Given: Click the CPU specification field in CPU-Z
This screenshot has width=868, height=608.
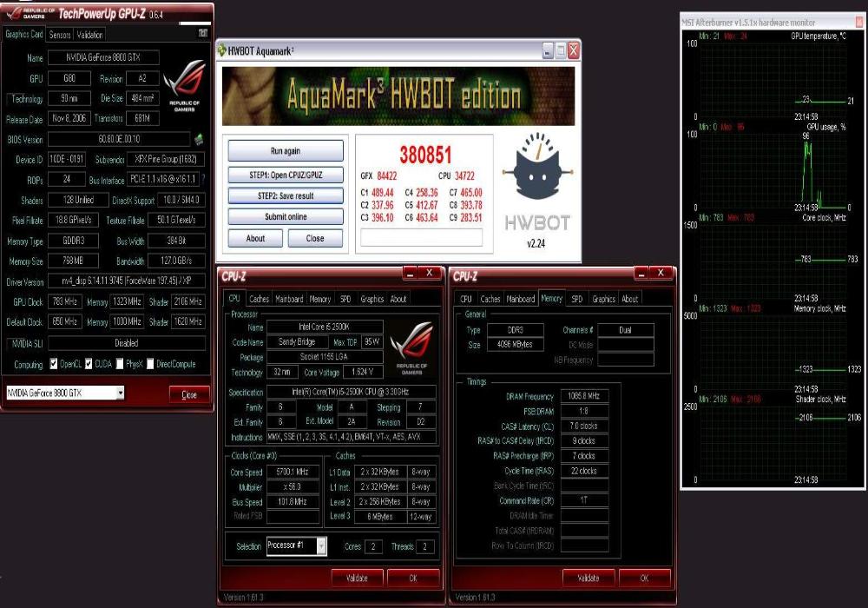Looking at the screenshot, I should (351, 392).
